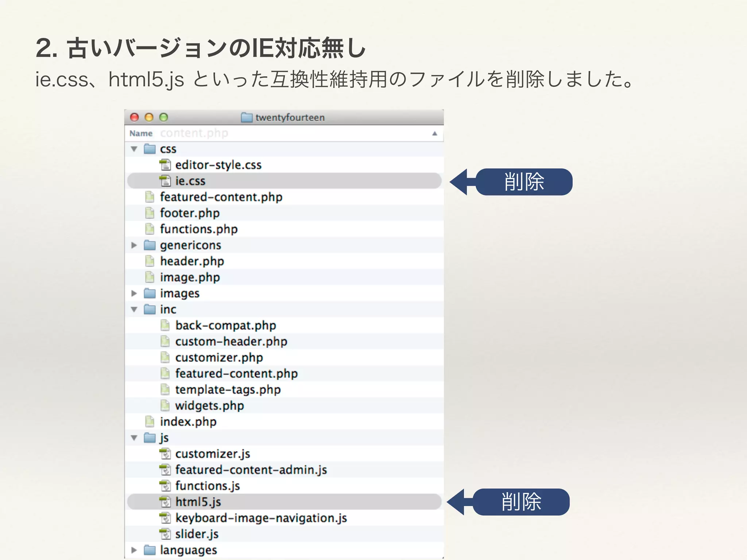Select the genericons folder icon
Image resolution: width=747 pixels, height=560 pixels.
tap(150, 245)
